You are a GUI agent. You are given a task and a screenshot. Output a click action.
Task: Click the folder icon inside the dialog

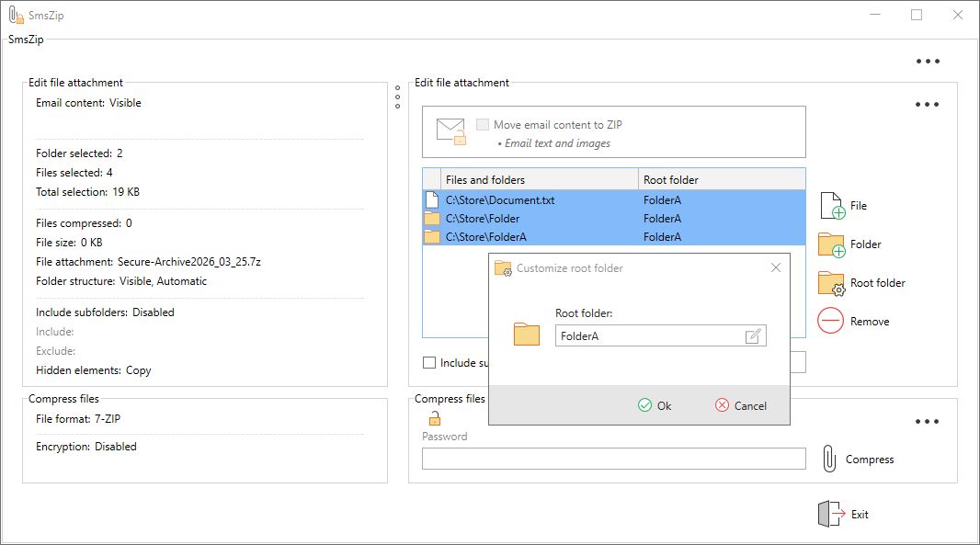point(525,335)
